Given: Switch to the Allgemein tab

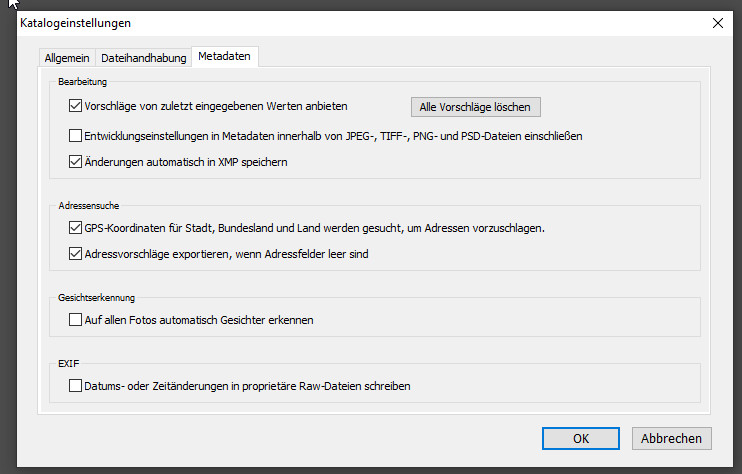Looking at the screenshot, I should click(x=68, y=58).
